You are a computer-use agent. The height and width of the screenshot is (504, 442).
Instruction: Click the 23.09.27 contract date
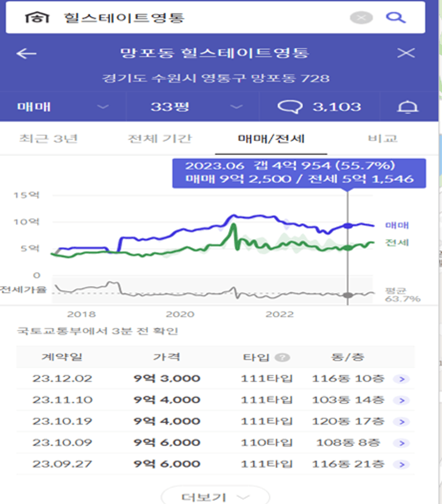pyautogui.click(x=63, y=464)
